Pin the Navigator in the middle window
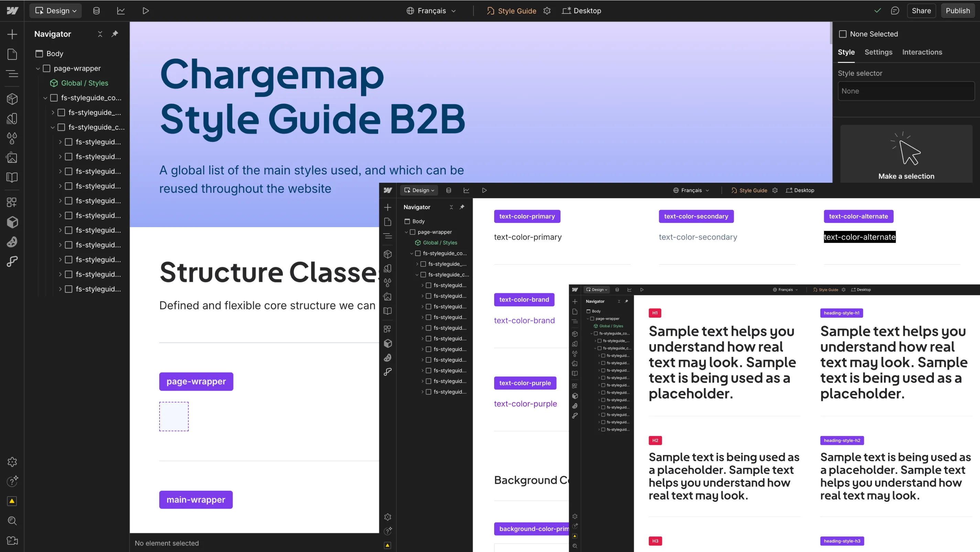The width and height of the screenshot is (980, 552). 462,207
